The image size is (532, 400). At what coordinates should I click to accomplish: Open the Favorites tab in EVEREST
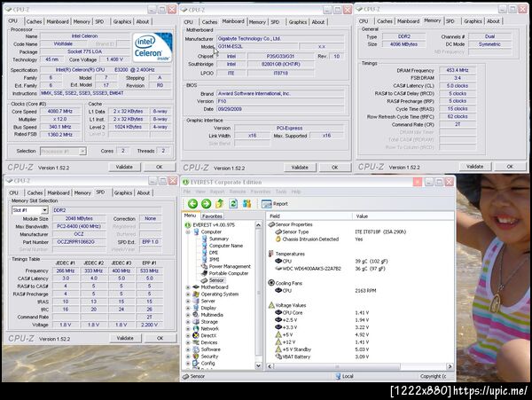[x=212, y=216]
